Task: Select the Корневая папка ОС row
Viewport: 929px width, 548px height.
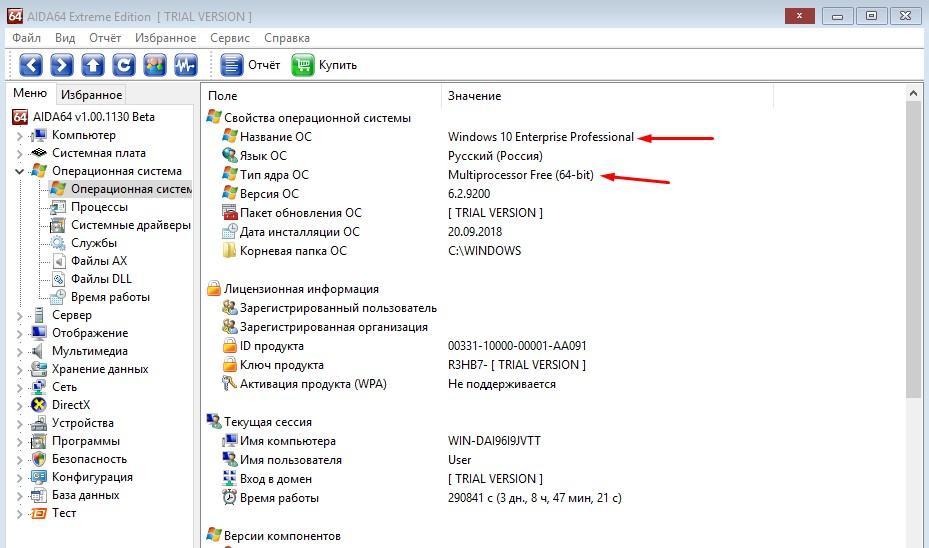Action: (371, 251)
